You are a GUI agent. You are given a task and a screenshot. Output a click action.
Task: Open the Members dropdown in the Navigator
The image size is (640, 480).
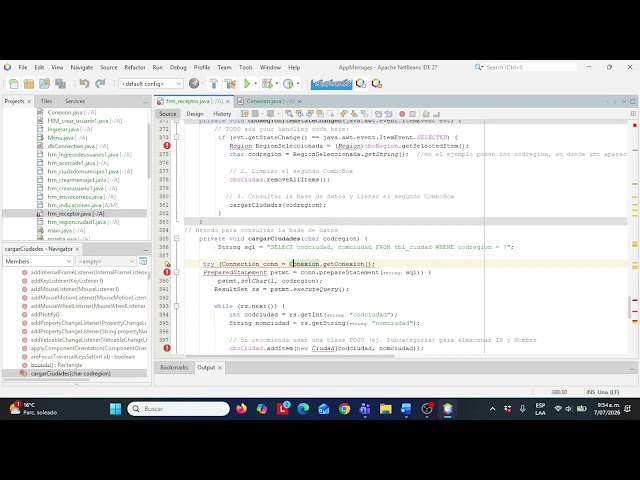pyautogui.click(x=38, y=261)
